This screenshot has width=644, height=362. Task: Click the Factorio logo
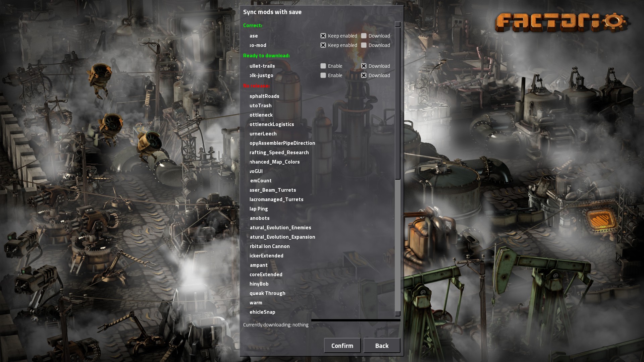pyautogui.click(x=562, y=22)
